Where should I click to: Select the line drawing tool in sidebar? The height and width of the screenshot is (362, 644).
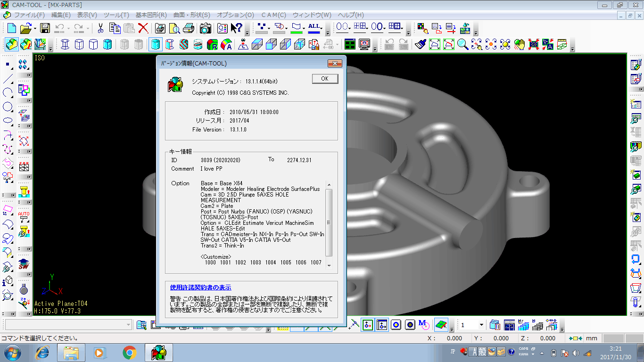click(x=8, y=78)
